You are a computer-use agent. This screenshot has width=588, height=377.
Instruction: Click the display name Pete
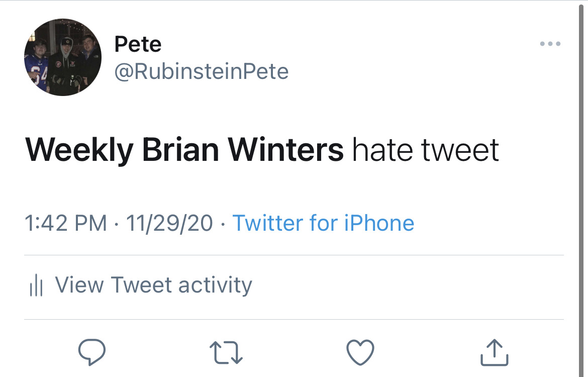138,44
